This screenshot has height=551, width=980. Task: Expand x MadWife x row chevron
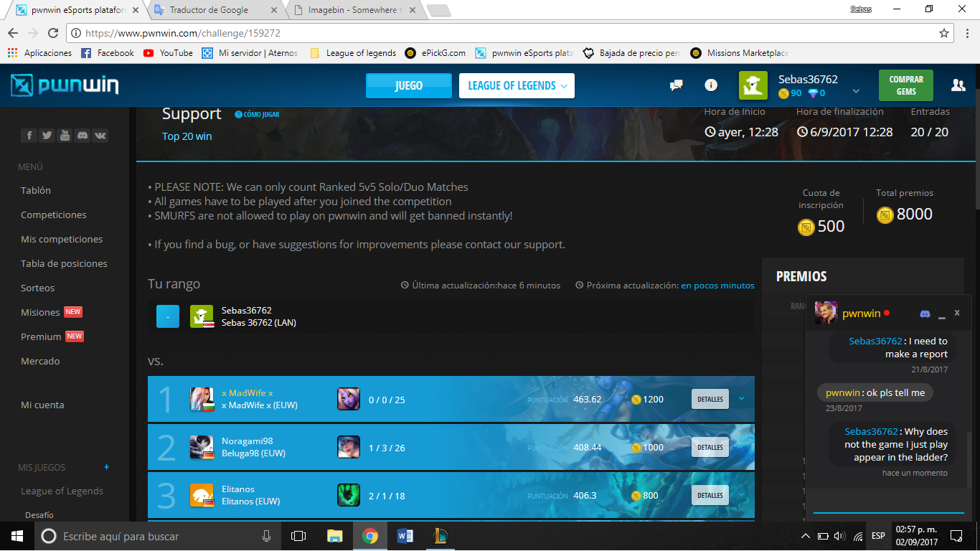pyautogui.click(x=741, y=399)
